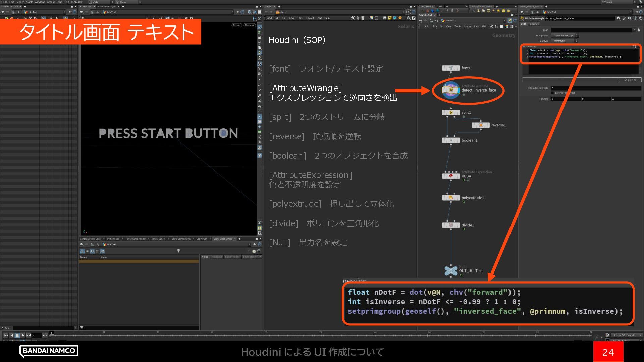Toggle the Filter checkbox in Scene Graph Tree
This screenshot has height=362, width=644.
click(2, 328)
